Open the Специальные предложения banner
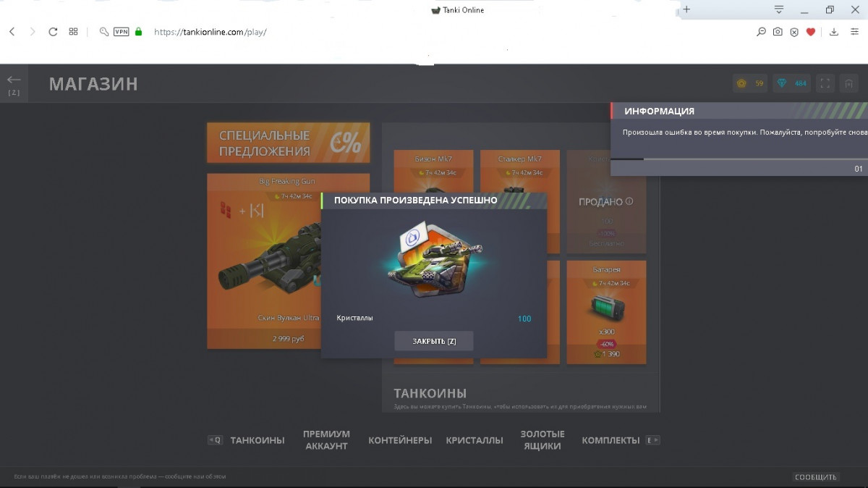The image size is (868, 488). tap(289, 143)
